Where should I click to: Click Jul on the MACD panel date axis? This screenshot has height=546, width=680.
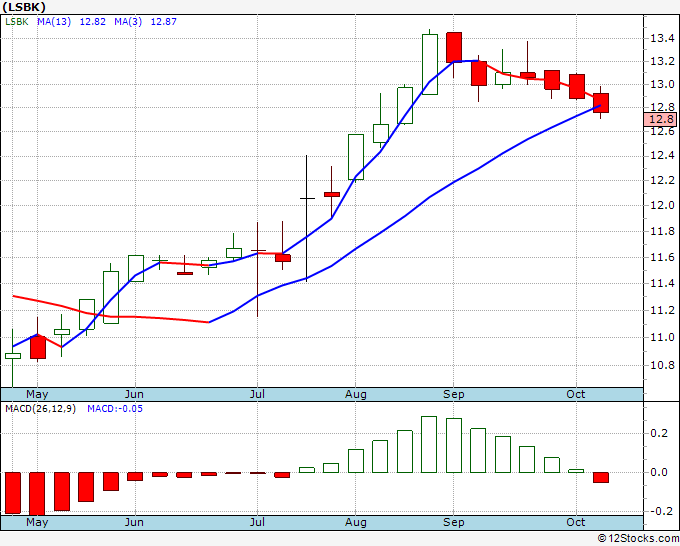point(257,522)
